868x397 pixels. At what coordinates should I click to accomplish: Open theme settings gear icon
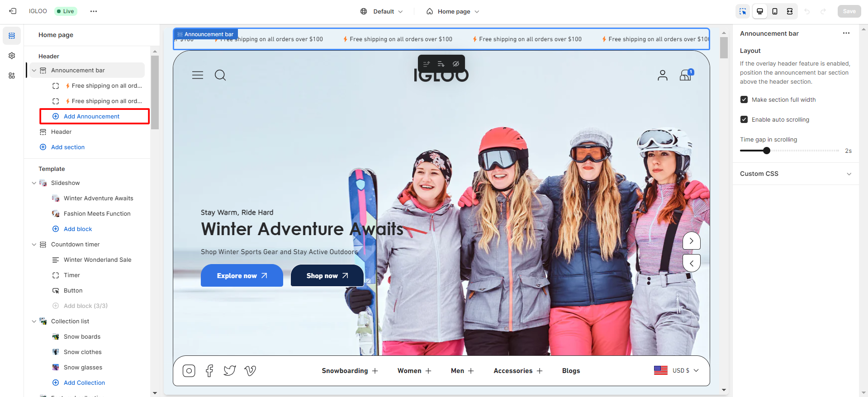click(12, 56)
